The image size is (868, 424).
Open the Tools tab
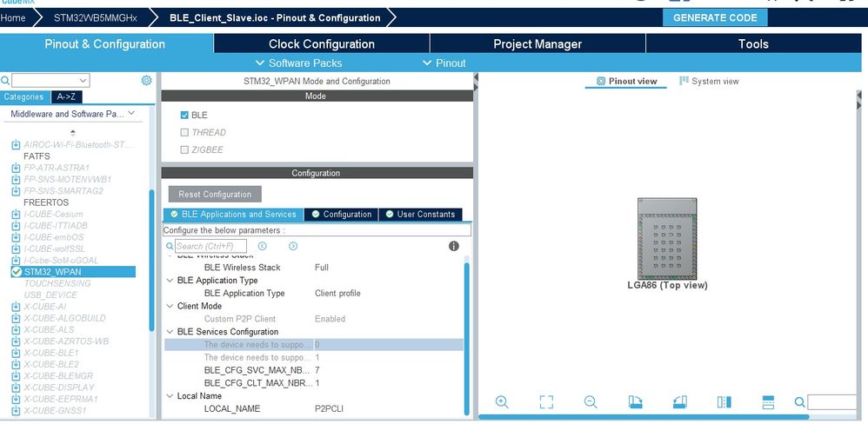click(x=753, y=43)
